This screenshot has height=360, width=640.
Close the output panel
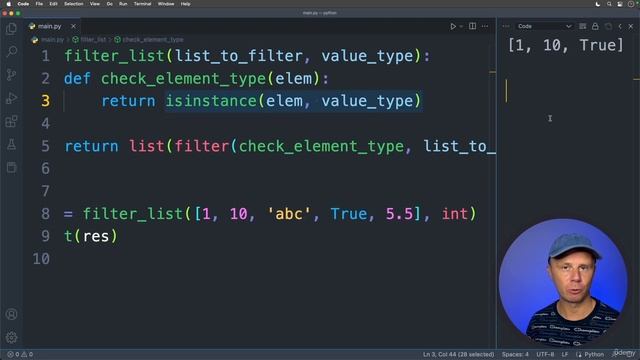click(631, 26)
